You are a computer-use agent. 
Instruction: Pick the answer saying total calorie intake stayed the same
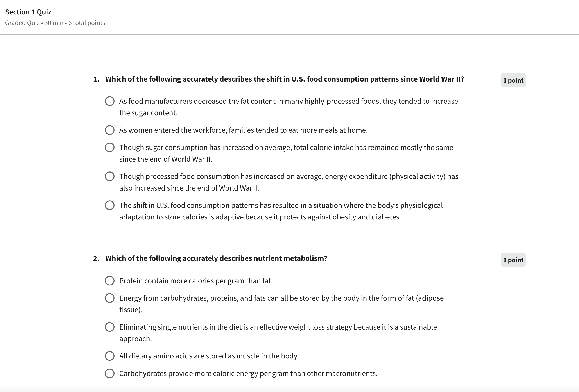click(110, 148)
